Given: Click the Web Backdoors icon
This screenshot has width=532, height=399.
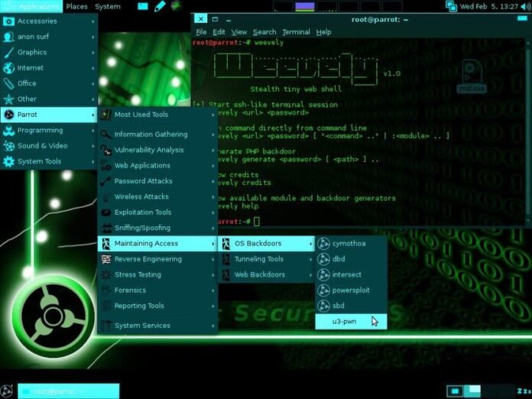Looking at the screenshot, I should coord(225,275).
